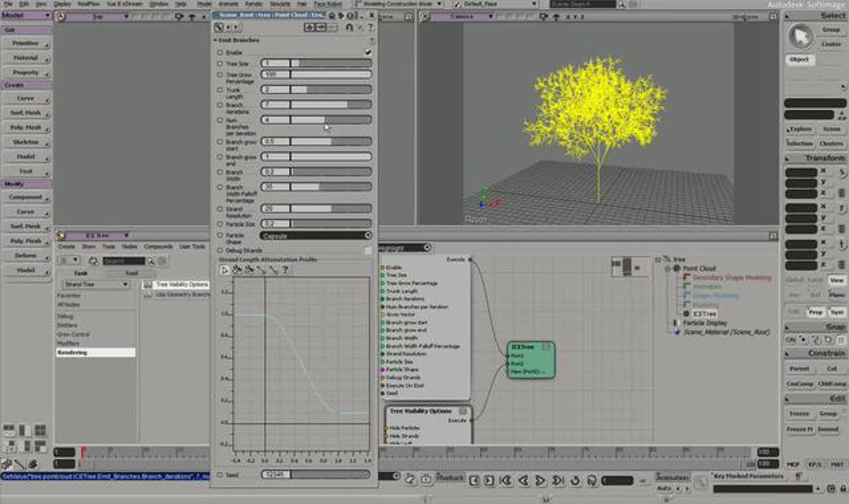The width and height of the screenshot is (849, 504).
Task: Open the Strand Tree preset dropdown
Action: tap(96, 284)
